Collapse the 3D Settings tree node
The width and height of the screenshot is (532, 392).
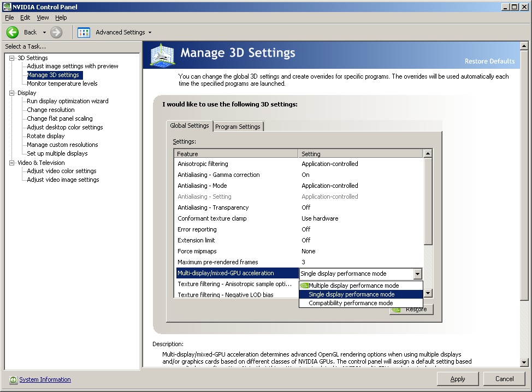coord(12,58)
